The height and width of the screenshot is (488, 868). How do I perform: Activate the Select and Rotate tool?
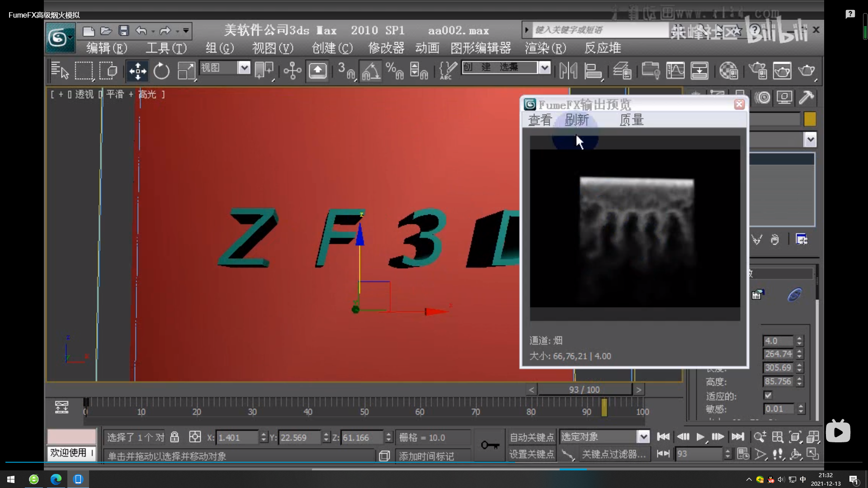161,71
